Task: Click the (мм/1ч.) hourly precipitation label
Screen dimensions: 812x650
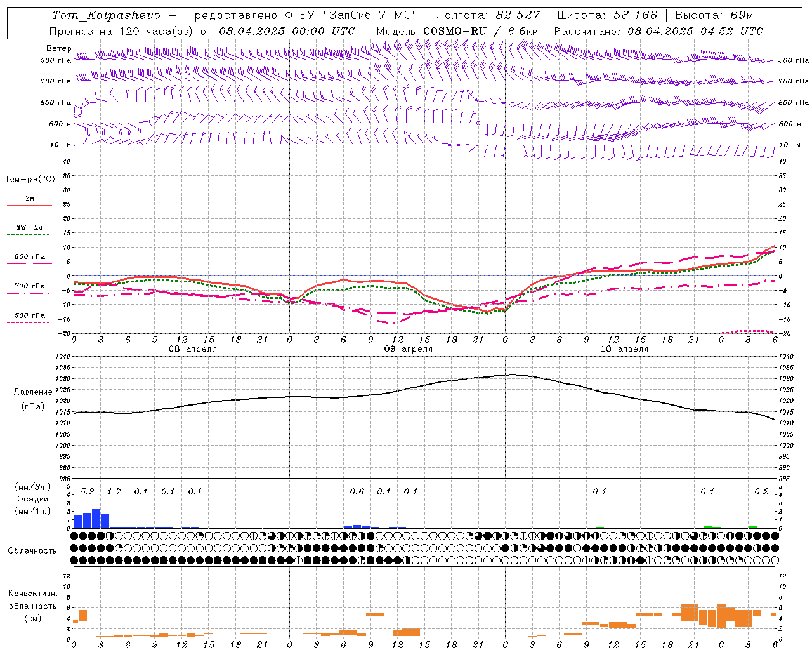Action: [x=32, y=511]
